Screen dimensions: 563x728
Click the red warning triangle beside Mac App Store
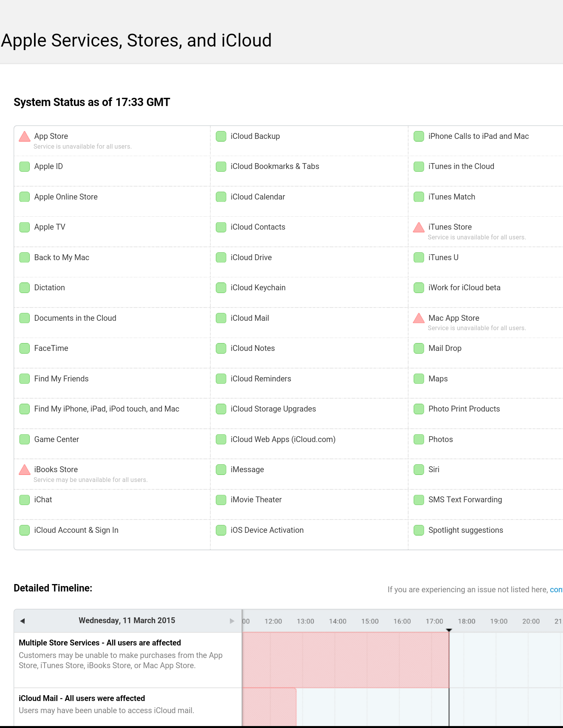pyautogui.click(x=419, y=318)
